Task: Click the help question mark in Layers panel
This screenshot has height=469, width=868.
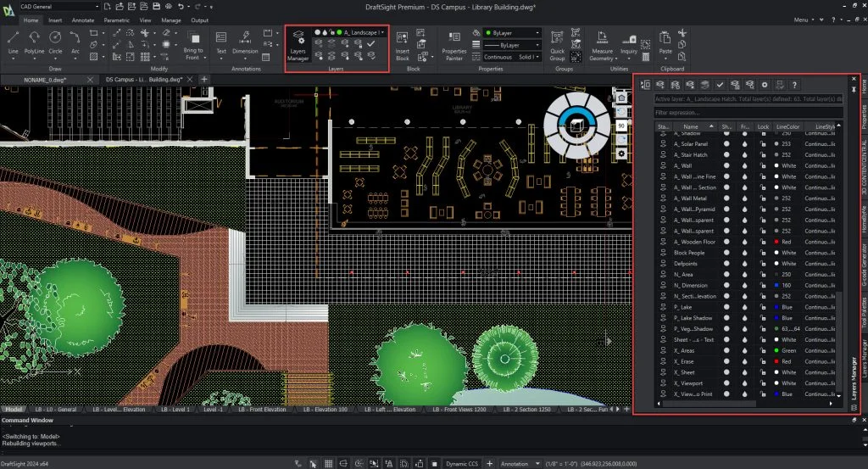Action: pyautogui.click(x=793, y=85)
